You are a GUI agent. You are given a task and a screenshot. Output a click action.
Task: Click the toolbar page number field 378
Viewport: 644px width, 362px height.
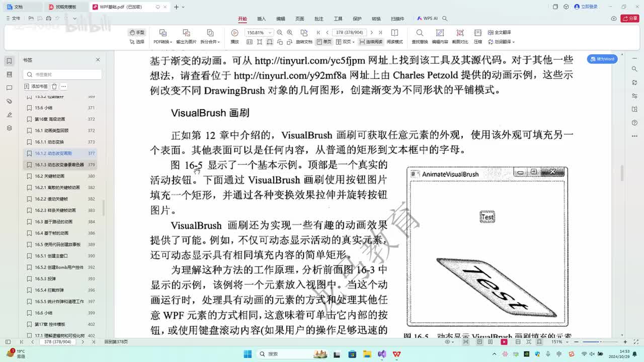point(350,33)
